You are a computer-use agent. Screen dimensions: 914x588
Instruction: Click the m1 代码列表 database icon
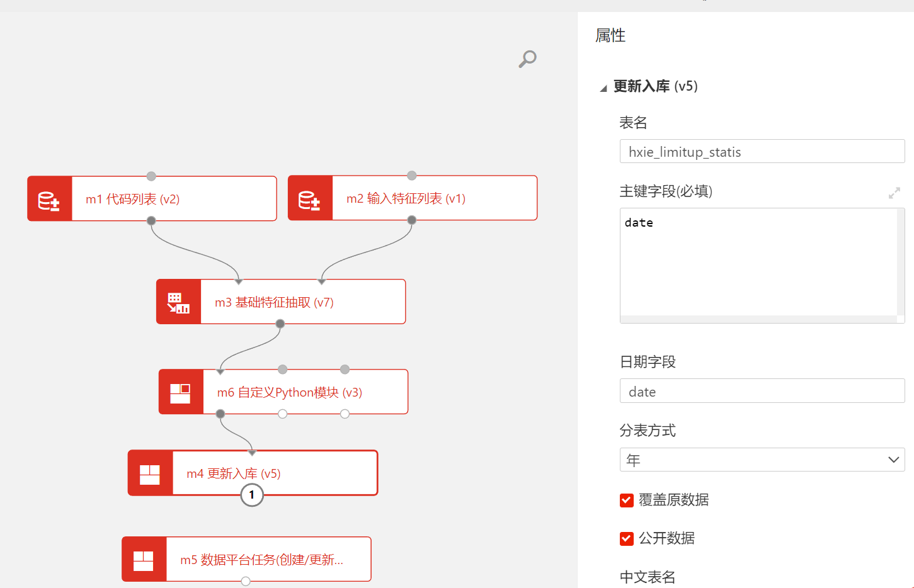(x=49, y=199)
